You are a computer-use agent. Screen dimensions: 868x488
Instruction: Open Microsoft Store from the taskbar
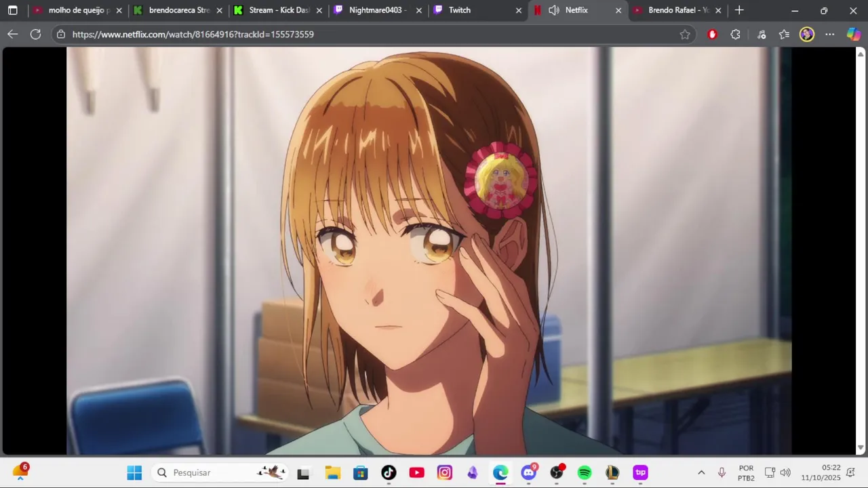pos(360,472)
